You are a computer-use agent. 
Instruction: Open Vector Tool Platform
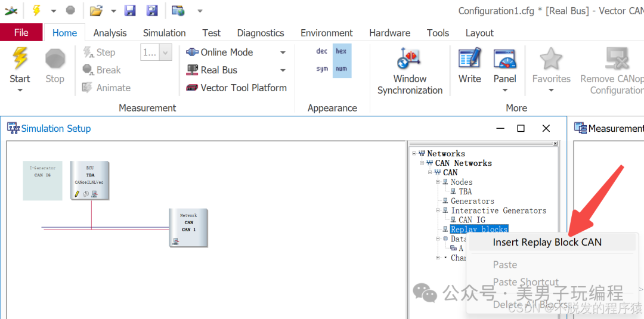point(236,88)
